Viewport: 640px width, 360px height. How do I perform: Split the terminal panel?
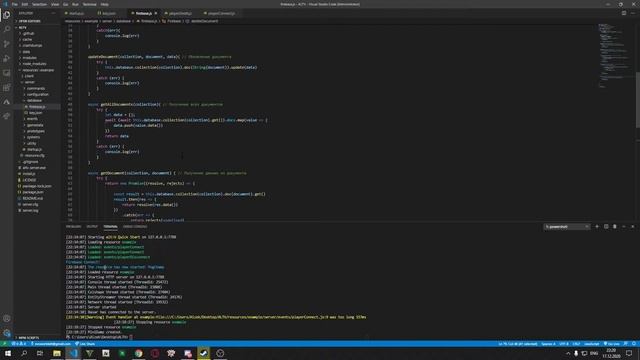(606, 227)
